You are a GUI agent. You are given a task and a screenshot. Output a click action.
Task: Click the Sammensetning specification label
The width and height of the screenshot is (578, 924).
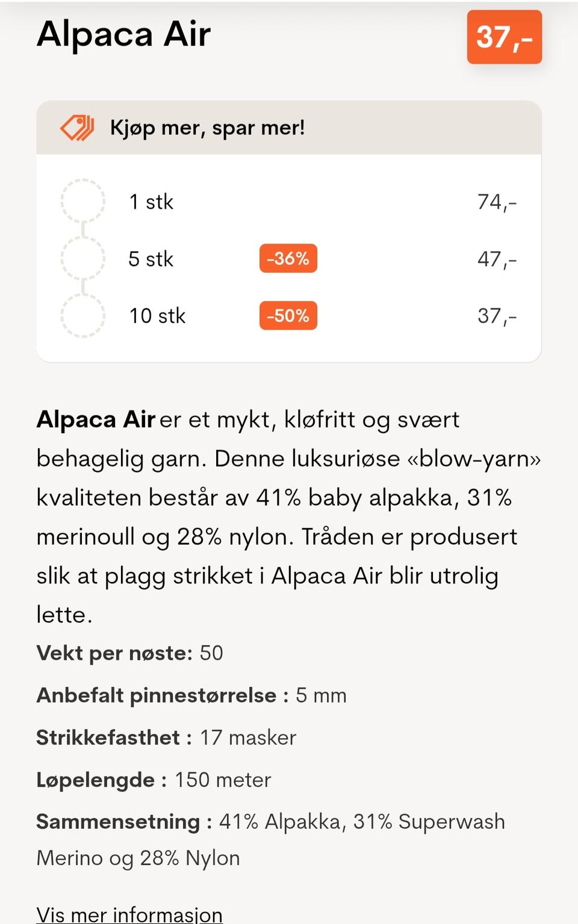coord(118,822)
